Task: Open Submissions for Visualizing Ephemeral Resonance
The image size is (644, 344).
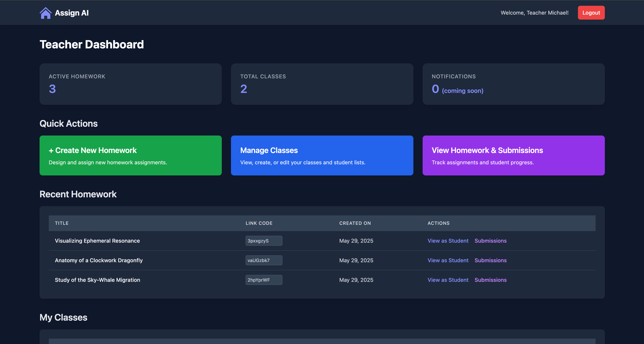Action: (490, 241)
